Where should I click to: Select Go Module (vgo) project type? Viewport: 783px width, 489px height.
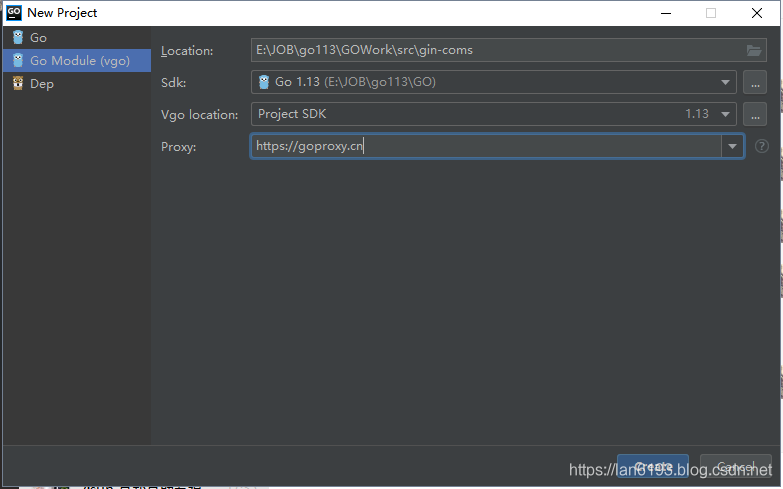coord(77,60)
